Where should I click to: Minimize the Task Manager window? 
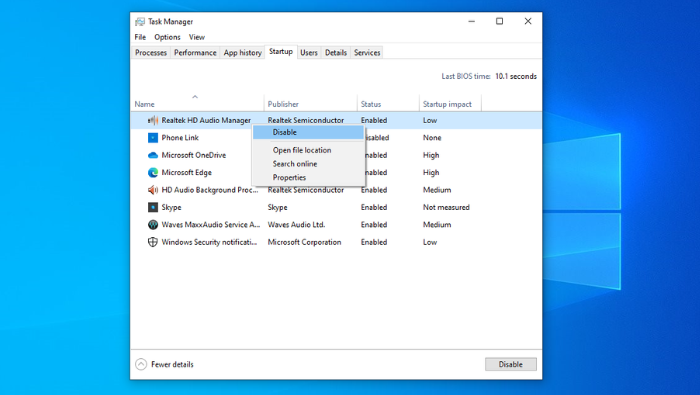pos(471,21)
